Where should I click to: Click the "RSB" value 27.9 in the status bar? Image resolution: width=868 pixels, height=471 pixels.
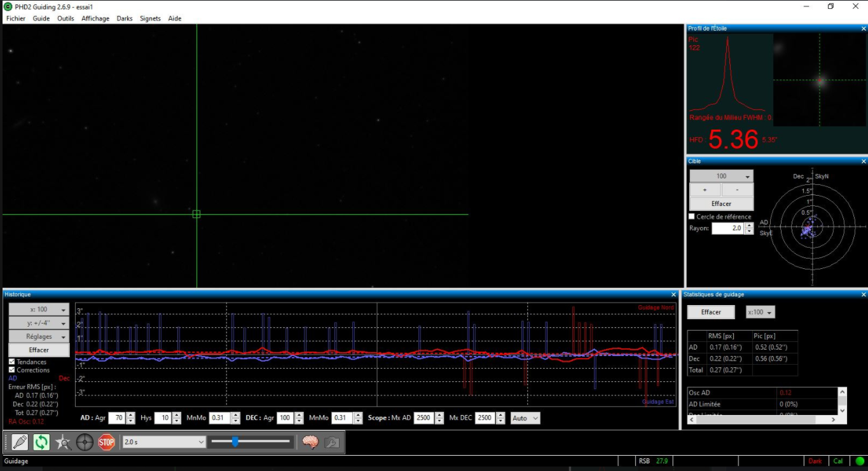[x=661, y=461]
